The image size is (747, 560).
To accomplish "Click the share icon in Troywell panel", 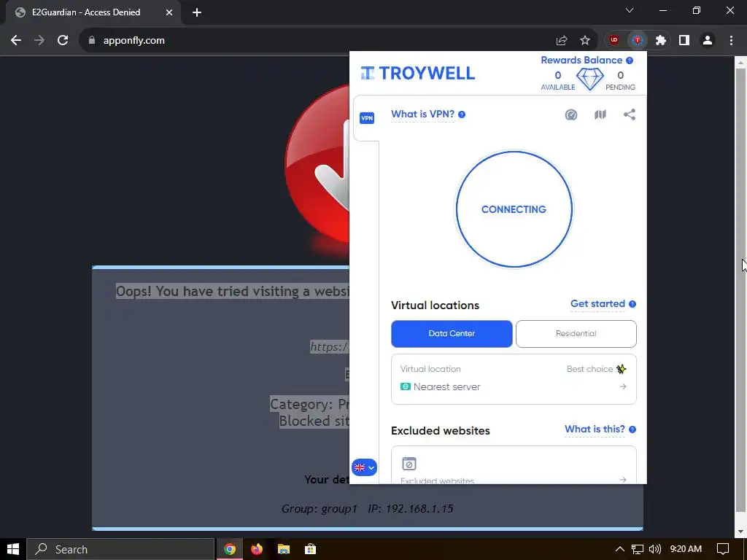I will pyautogui.click(x=630, y=114).
